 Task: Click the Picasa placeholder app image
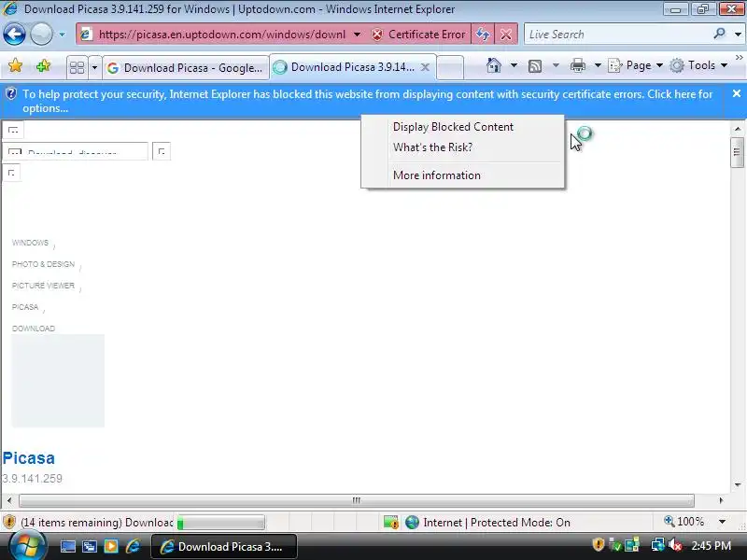coord(58,381)
